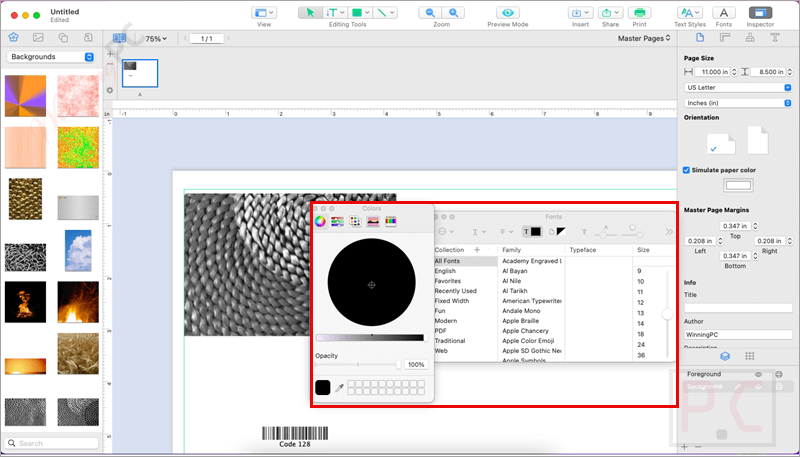800x457 pixels.
Task: Open the Text Styles toolbar dropdown
Action: [x=690, y=13]
